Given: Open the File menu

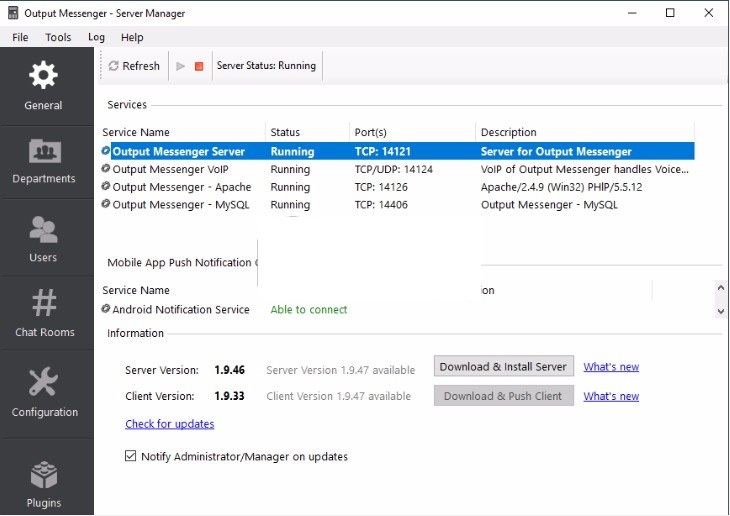Looking at the screenshot, I should pyautogui.click(x=20, y=37).
